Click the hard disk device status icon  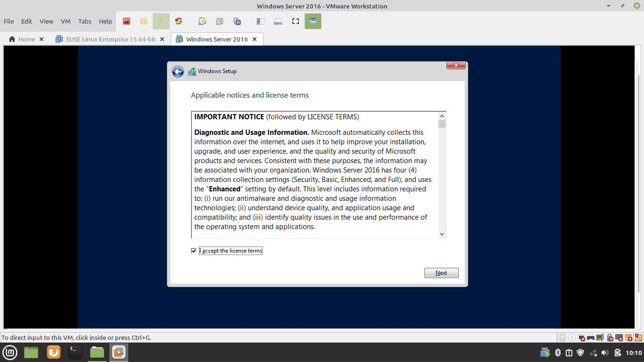[562, 337]
